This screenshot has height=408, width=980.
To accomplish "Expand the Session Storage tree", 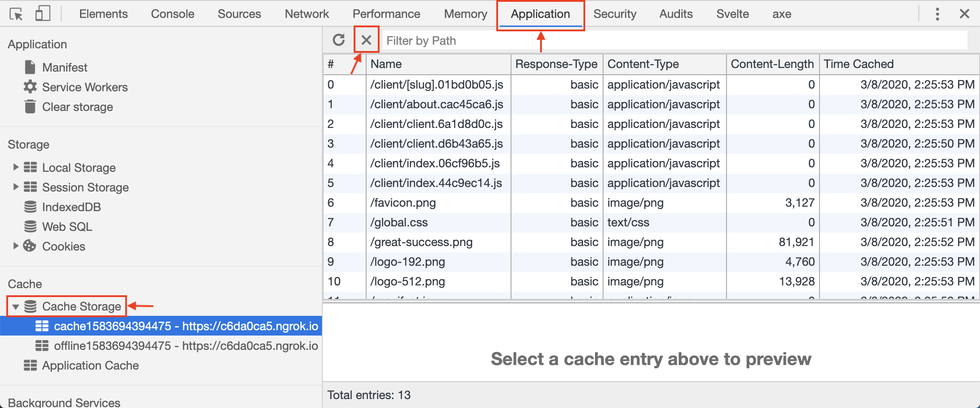I will click(x=16, y=187).
